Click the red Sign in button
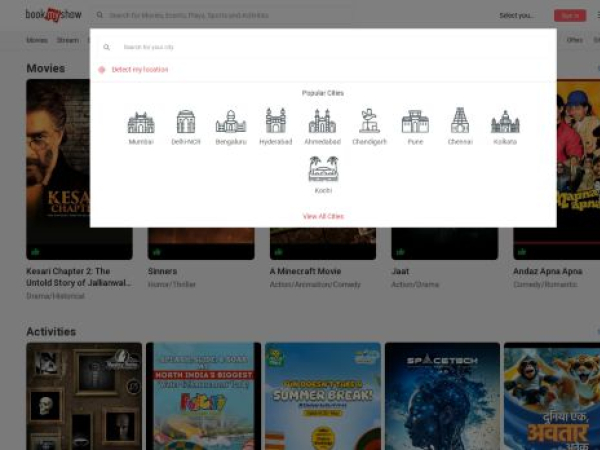Screen dimensions: 600x450 click(570, 15)
